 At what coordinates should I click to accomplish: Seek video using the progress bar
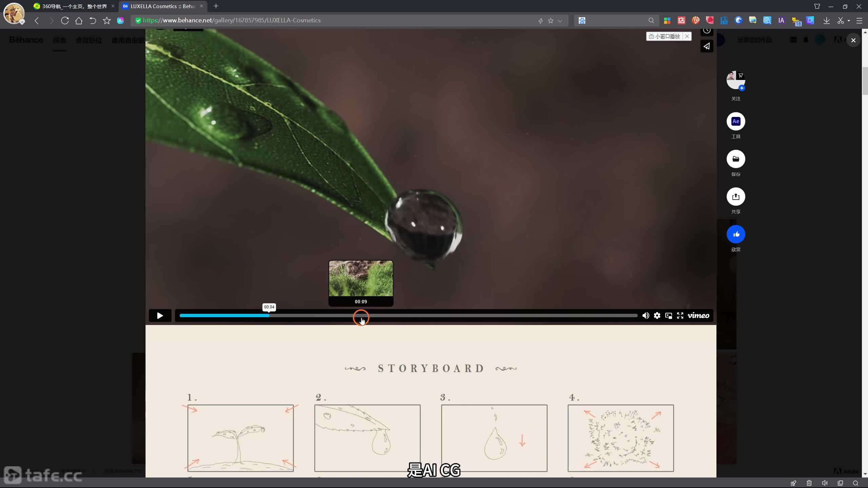pos(408,316)
